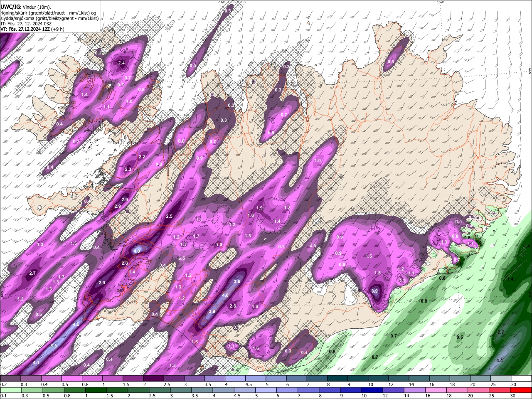Click the '1.7' value on the map
Viewport: 532px width, 399px height.
click(197, 236)
